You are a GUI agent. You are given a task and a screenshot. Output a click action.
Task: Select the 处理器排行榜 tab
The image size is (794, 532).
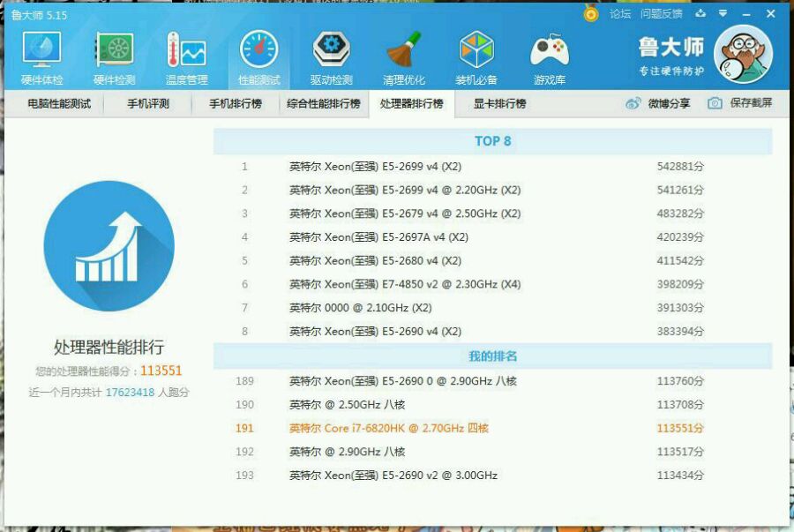pyautogui.click(x=412, y=104)
